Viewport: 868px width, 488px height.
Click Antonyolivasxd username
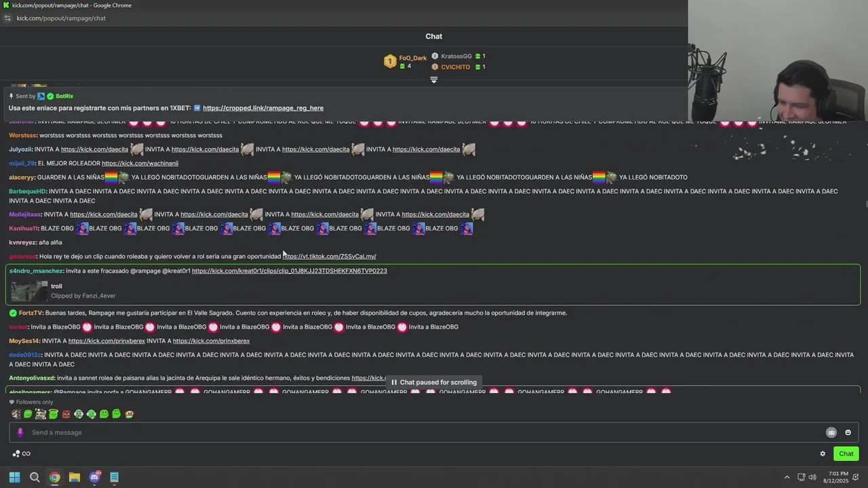click(32, 378)
